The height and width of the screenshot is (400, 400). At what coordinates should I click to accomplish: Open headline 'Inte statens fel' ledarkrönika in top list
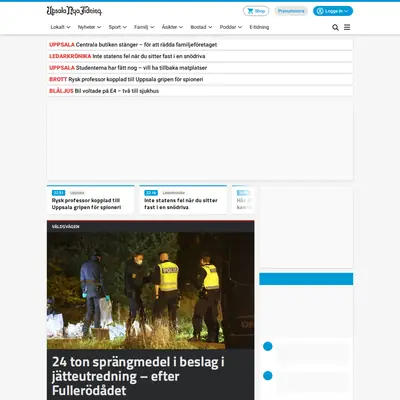200,56
